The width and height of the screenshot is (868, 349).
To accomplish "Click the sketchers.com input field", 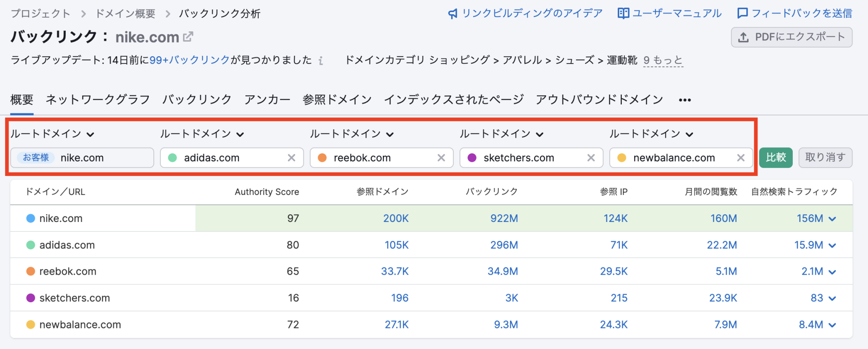I will click(532, 158).
